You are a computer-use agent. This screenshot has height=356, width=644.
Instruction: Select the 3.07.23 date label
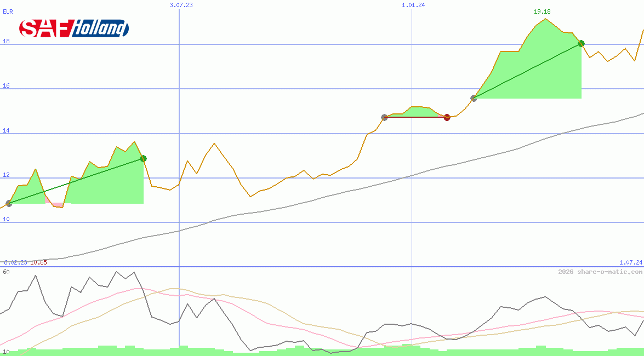click(x=181, y=5)
